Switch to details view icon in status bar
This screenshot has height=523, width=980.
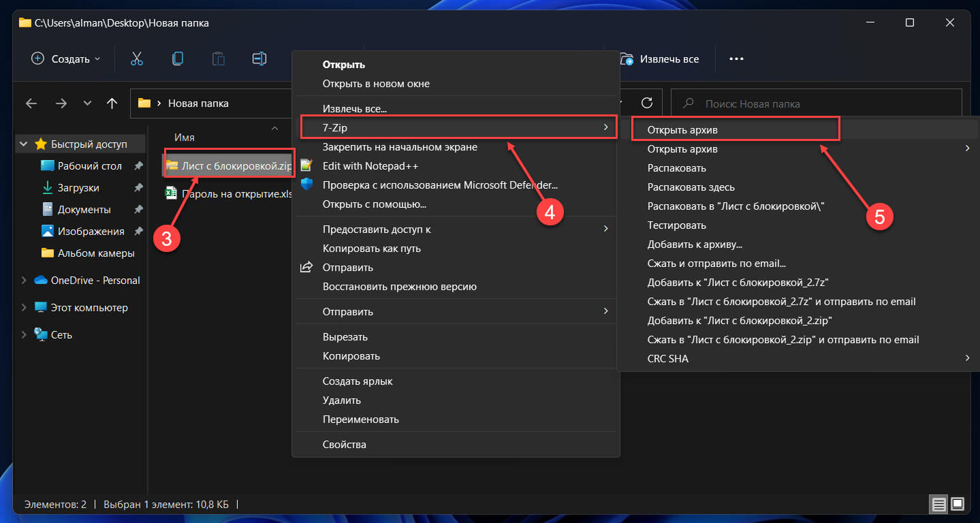pyautogui.click(x=939, y=505)
